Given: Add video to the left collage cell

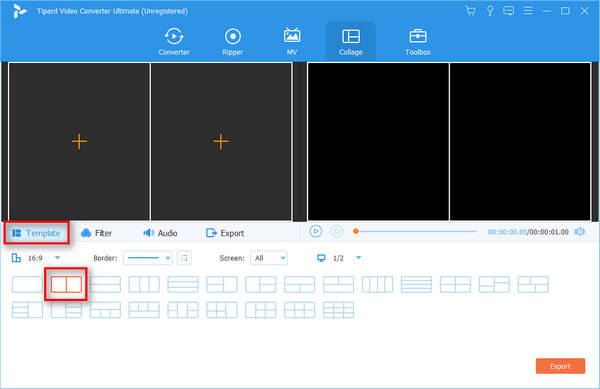Looking at the screenshot, I should click(79, 142).
